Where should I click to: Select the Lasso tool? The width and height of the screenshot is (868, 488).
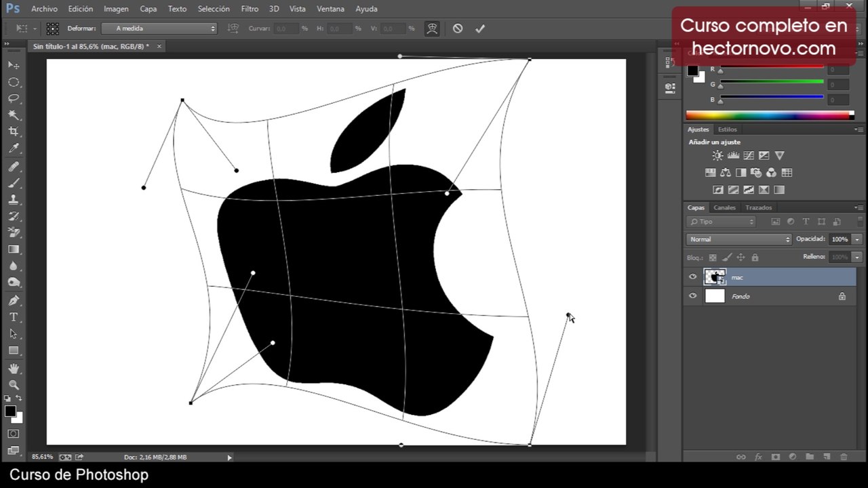pyautogui.click(x=14, y=98)
